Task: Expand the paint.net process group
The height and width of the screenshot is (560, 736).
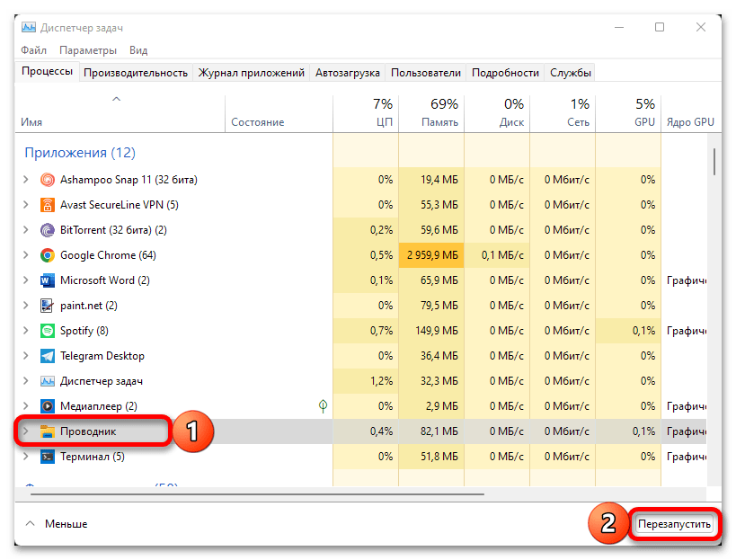Action: tap(26, 306)
